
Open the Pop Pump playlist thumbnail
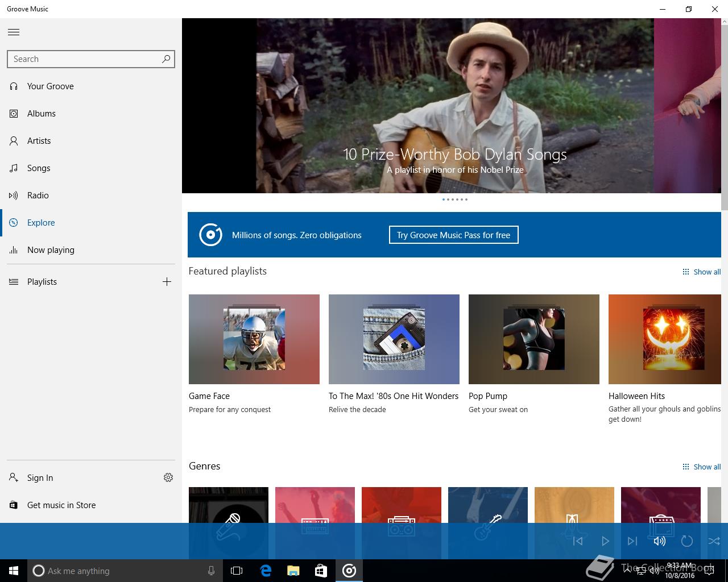[x=534, y=339]
